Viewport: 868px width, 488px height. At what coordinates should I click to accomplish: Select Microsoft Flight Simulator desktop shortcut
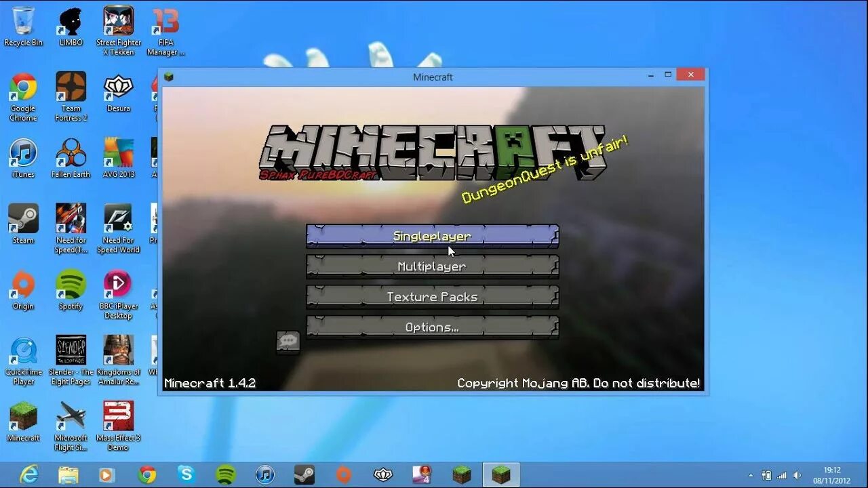click(x=71, y=426)
